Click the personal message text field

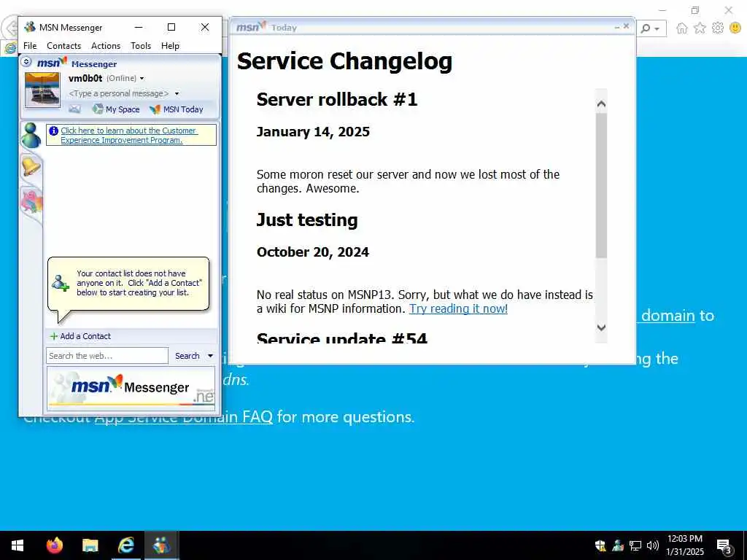(119, 93)
